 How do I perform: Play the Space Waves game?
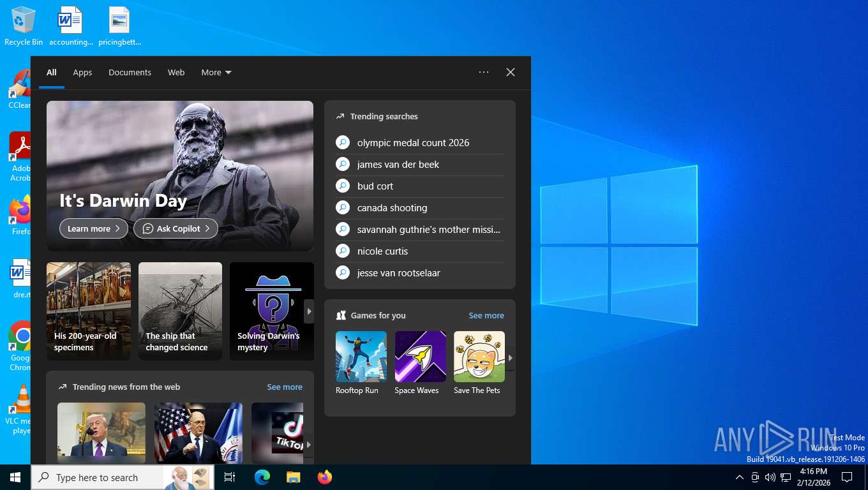[420, 363]
